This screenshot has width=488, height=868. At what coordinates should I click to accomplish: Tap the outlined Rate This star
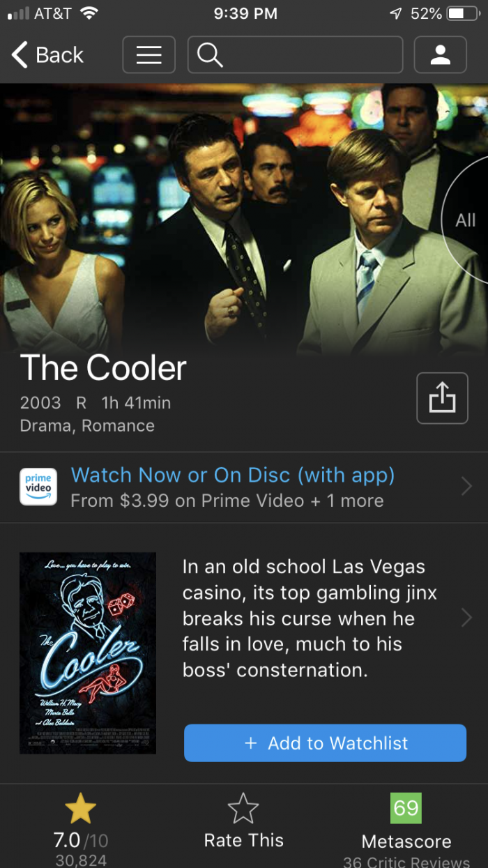(243, 809)
